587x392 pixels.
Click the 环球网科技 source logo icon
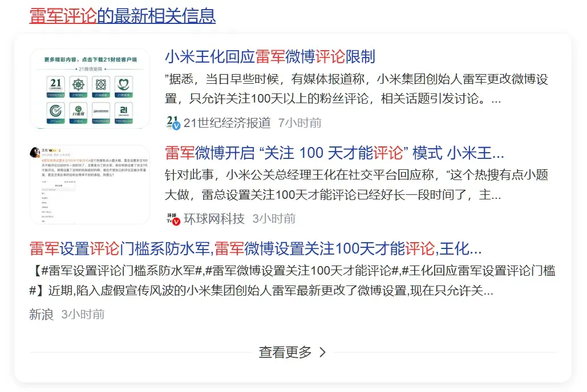[173, 218]
